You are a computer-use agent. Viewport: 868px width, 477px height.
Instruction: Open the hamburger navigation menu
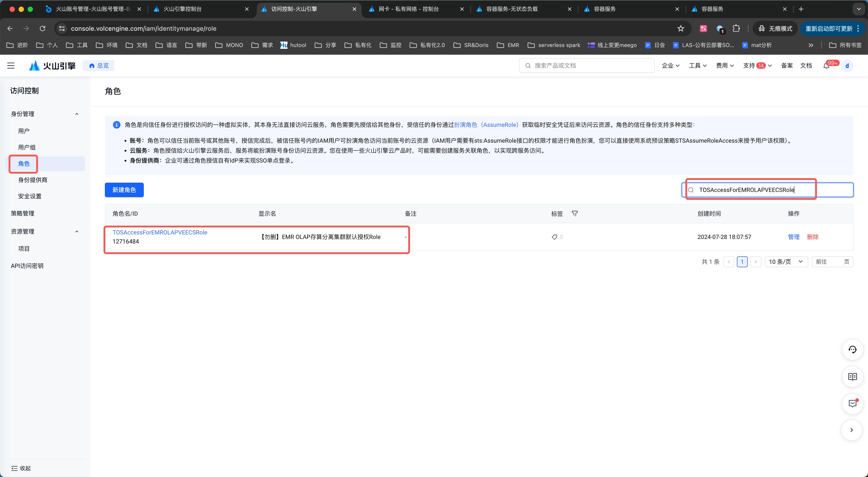11,65
